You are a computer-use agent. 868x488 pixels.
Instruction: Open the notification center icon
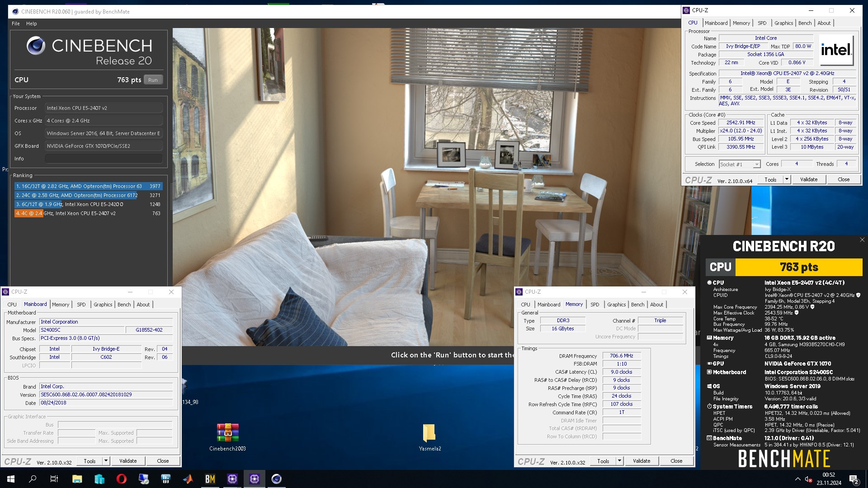[x=854, y=479]
